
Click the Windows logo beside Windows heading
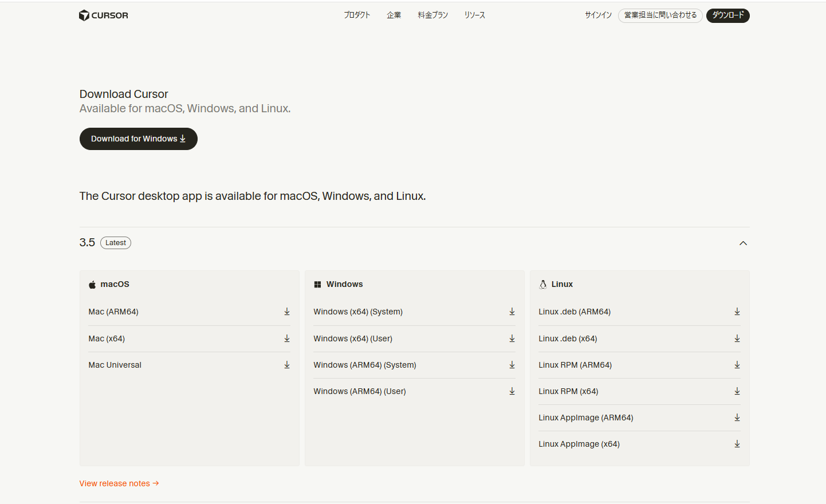pyautogui.click(x=317, y=285)
